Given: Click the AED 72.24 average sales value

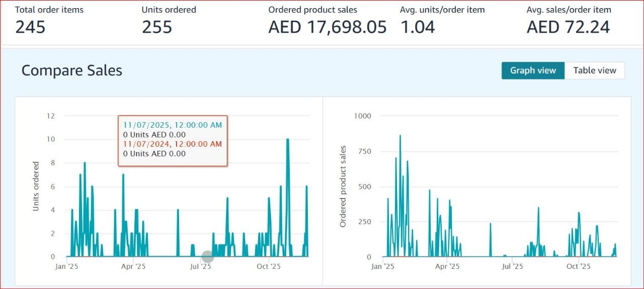Looking at the screenshot, I should 568,27.
